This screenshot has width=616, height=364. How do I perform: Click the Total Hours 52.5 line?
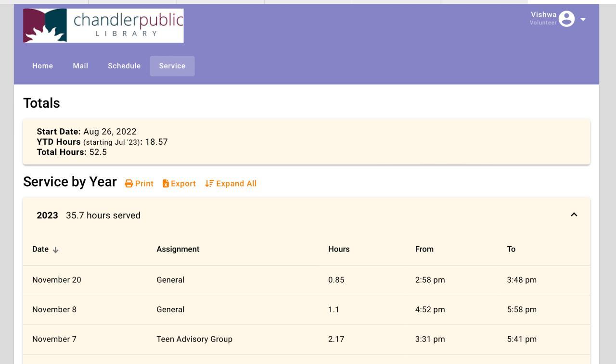click(72, 152)
